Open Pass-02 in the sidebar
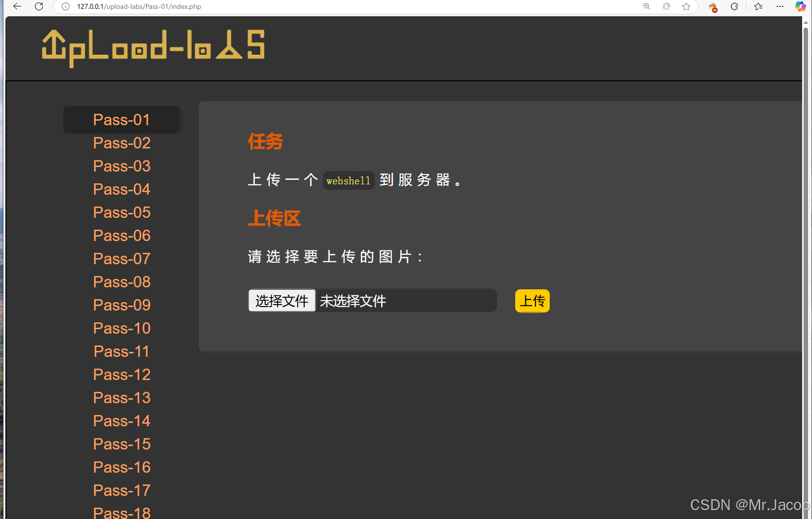Screen dimensions: 812x519 click(x=122, y=143)
